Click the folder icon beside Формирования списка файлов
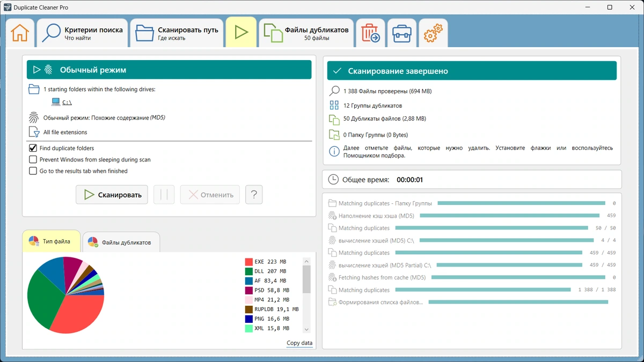 click(332, 302)
